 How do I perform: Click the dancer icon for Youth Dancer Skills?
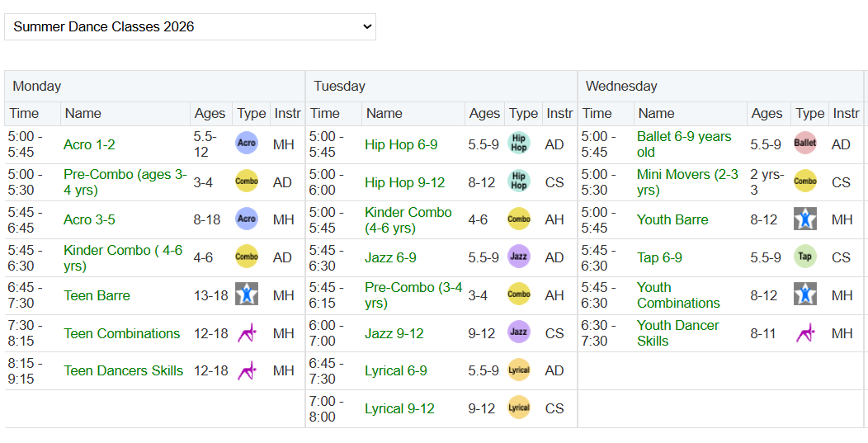[804, 332]
